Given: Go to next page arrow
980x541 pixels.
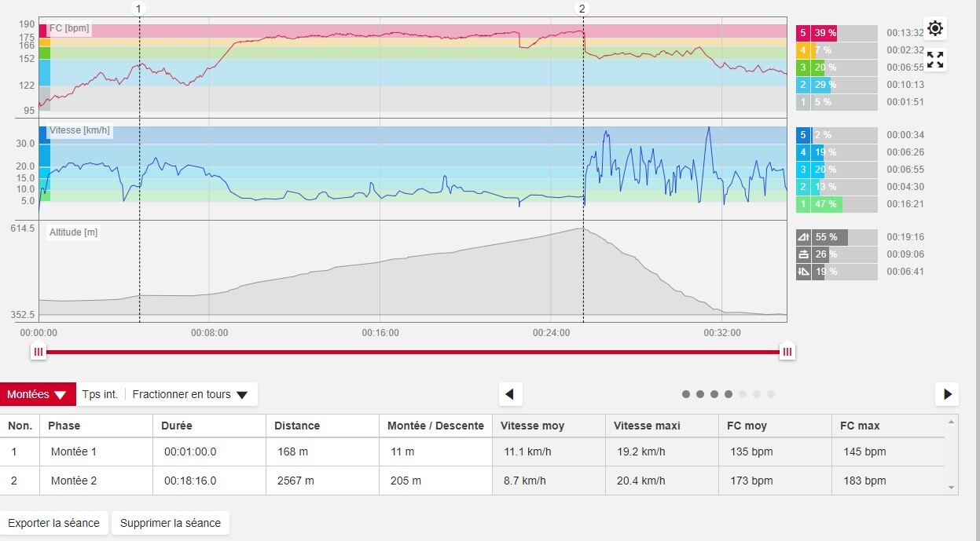Looking at the screenshot, I should [x=947, y=394].
